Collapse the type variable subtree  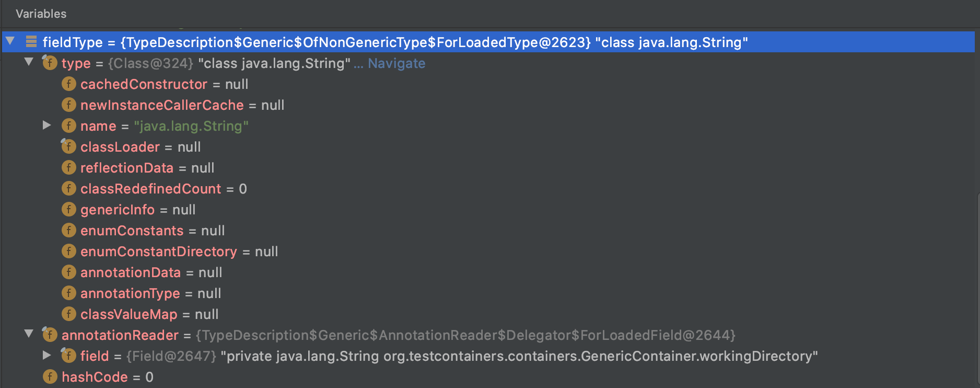tap(29, 63)
